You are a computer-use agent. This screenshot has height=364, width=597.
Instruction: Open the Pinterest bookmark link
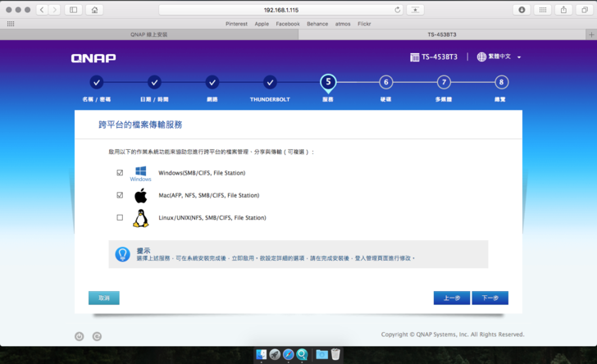(x=238, y=24)
